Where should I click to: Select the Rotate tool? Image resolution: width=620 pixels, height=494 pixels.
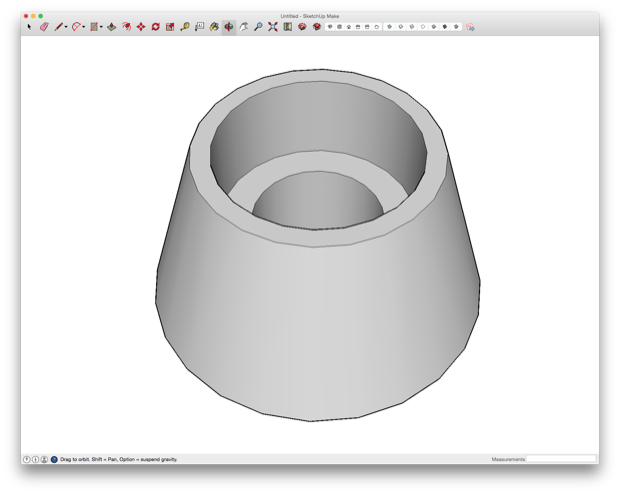(155, 27)
